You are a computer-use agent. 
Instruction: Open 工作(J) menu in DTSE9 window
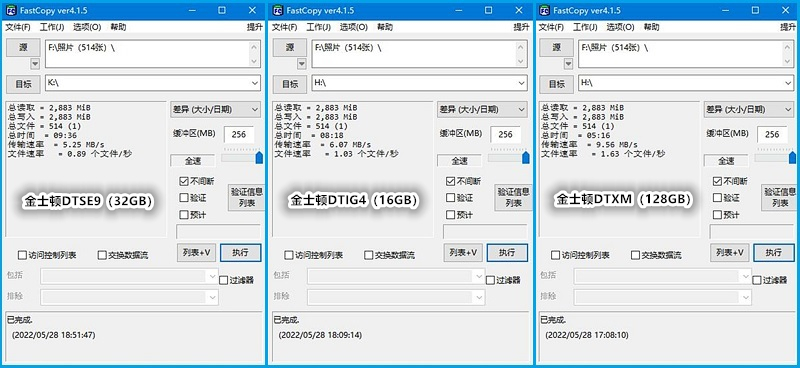52,27
